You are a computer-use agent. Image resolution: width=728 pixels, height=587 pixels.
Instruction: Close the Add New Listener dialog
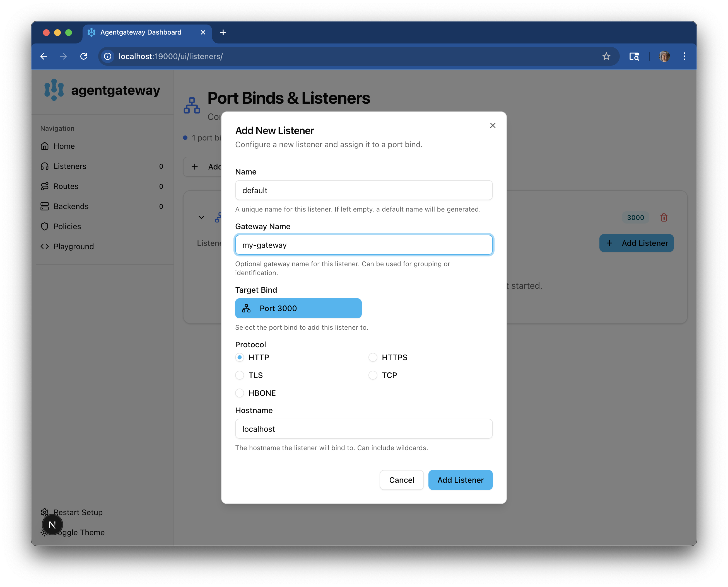coord(493,125)
